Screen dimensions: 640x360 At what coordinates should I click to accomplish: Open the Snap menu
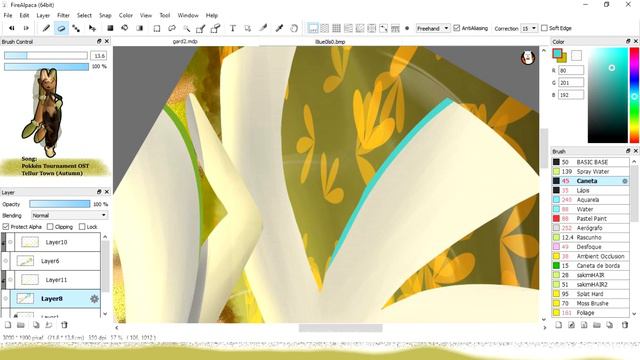[x=105, y=15]
